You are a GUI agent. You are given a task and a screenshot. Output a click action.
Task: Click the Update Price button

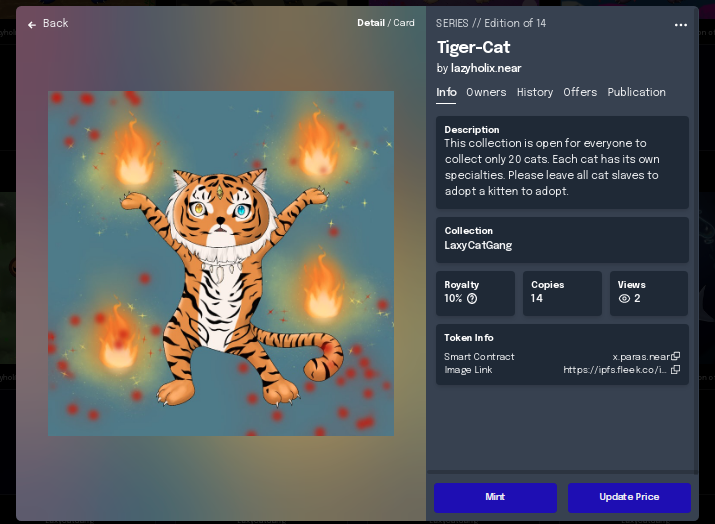pos(629,497)
